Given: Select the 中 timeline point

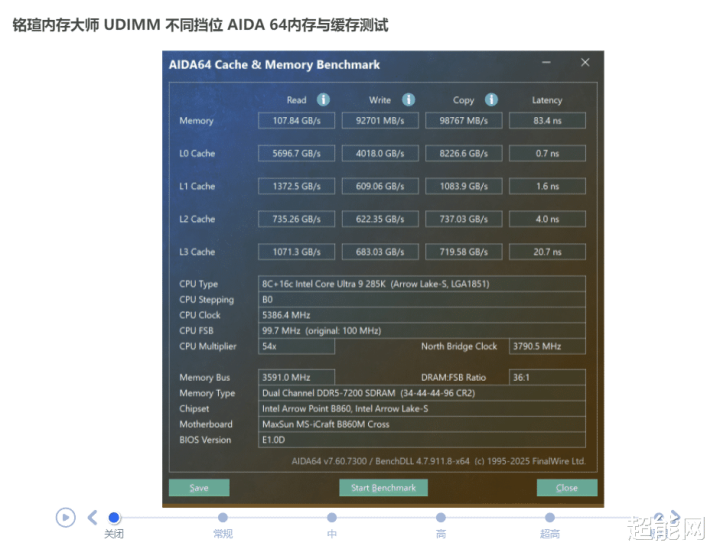Looking at the screenshot, I should tap(332, 518).
